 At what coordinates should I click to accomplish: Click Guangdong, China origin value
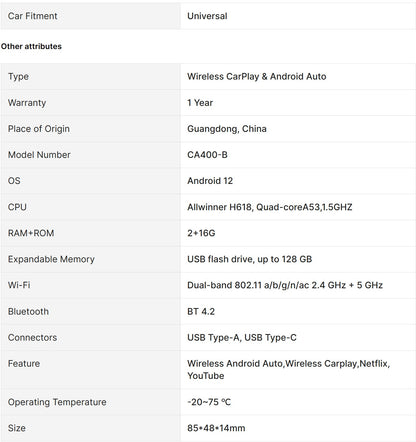[x=227, y=129]
